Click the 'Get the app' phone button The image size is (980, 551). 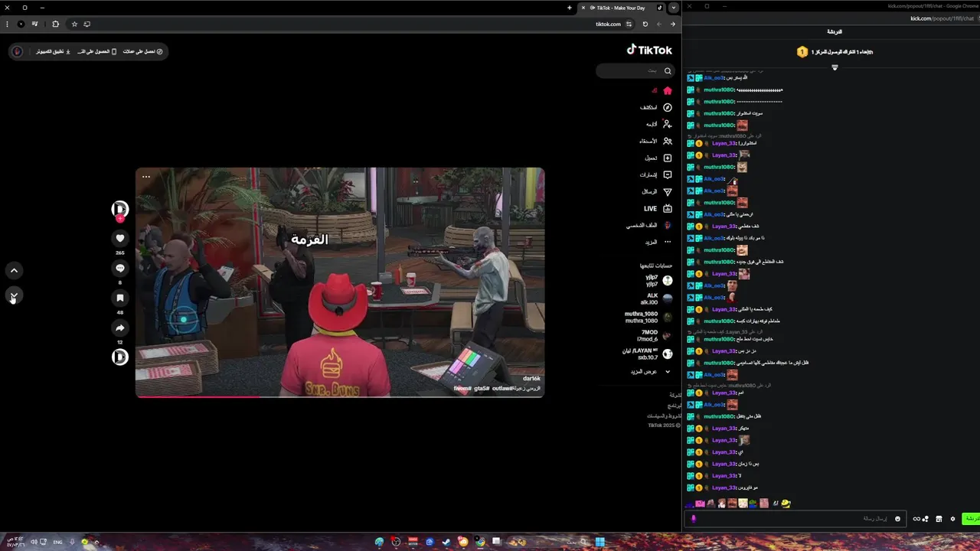coord(97,51)
